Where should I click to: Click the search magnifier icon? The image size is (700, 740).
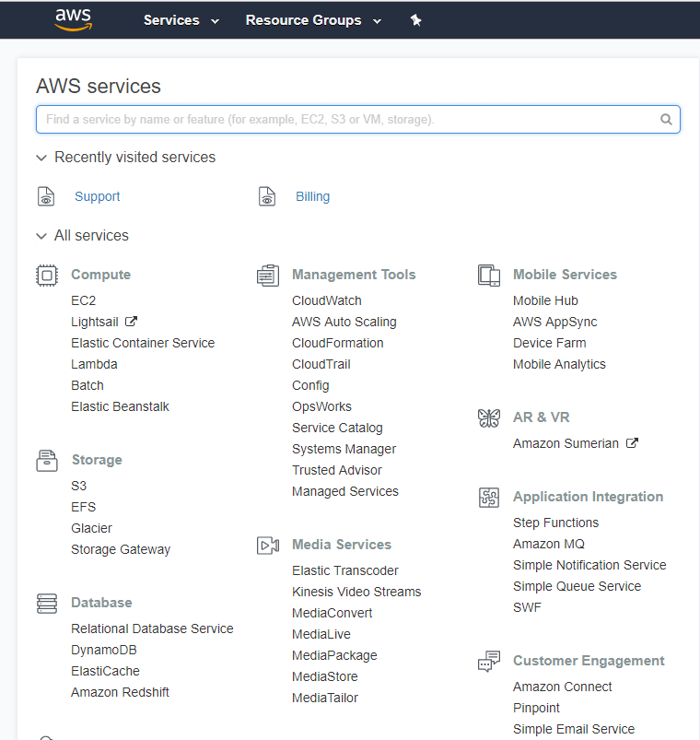point(666,119)
